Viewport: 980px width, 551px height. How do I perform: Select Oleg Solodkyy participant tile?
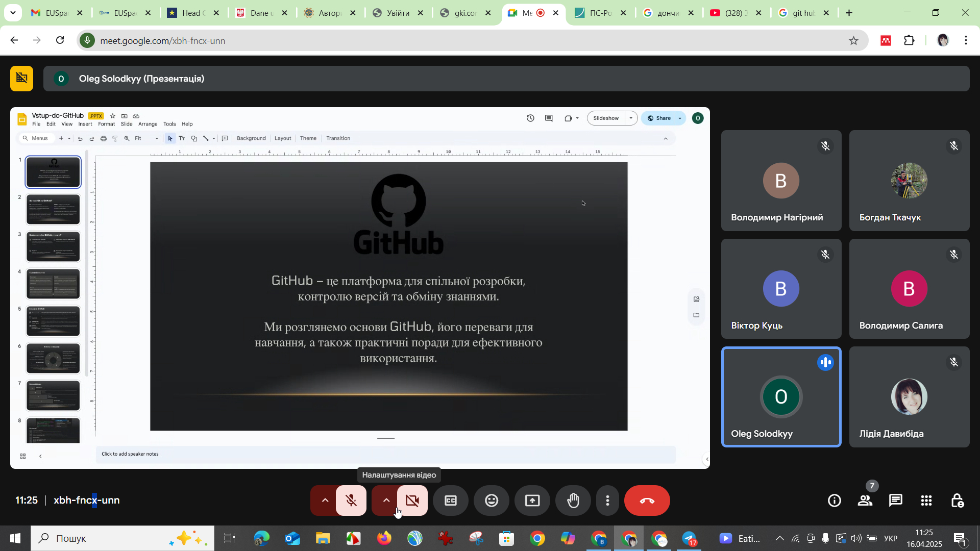[781, 397]
